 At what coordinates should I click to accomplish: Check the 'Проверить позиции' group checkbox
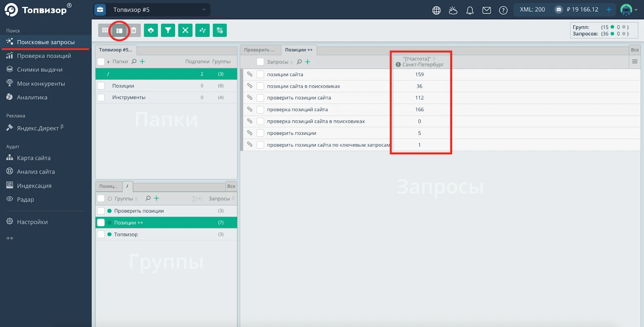101,211
